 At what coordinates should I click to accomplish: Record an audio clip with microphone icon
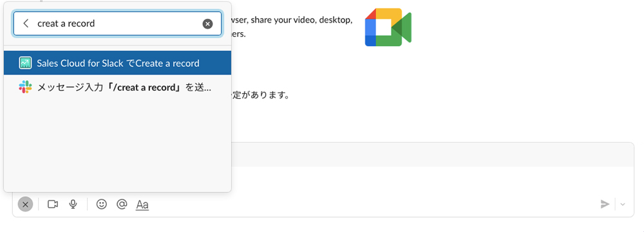pos(73,204)
